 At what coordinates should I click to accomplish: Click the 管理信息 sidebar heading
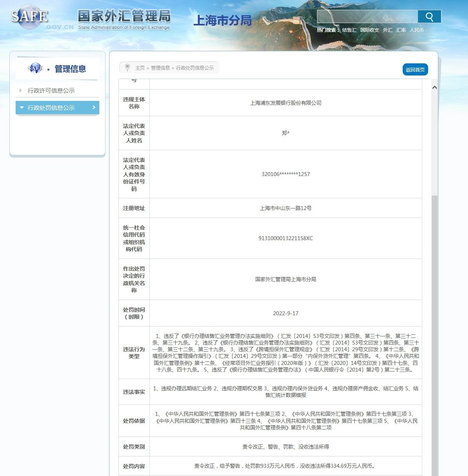point(70,69)
